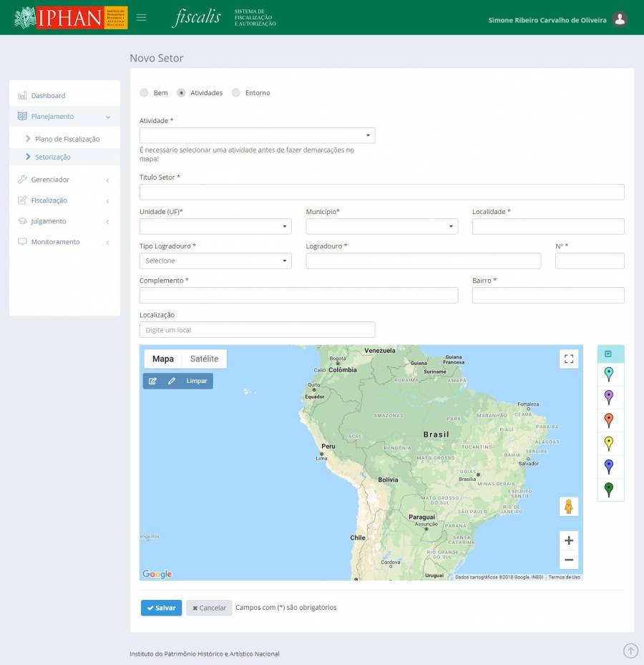Zoom out on the map
This screenshot has height=665, width=644.
tap(569, 560)
